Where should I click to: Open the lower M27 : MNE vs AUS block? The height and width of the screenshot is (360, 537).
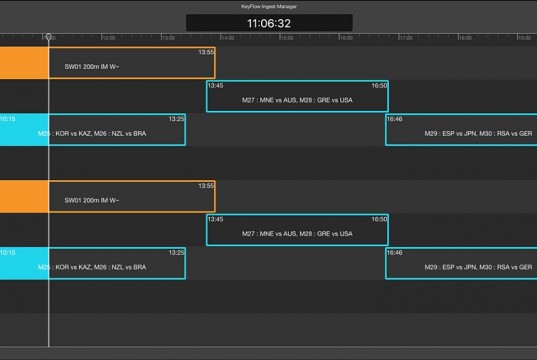tap(297, 230)
